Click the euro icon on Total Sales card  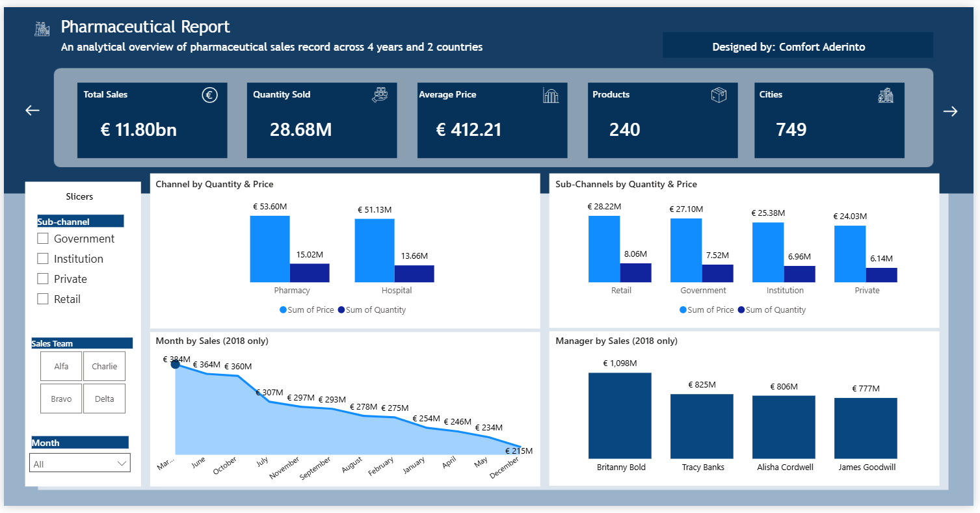(x=209, y=96)
